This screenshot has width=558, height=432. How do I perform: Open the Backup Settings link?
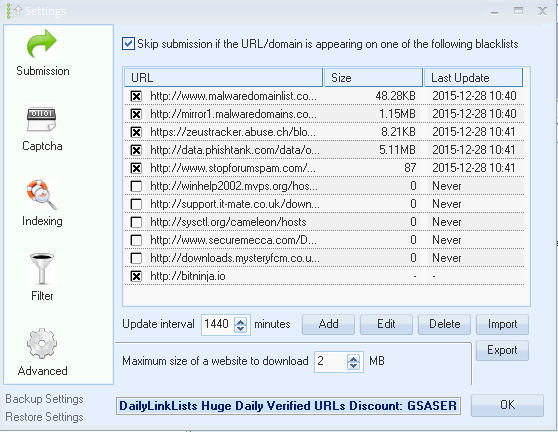point(44,399)
